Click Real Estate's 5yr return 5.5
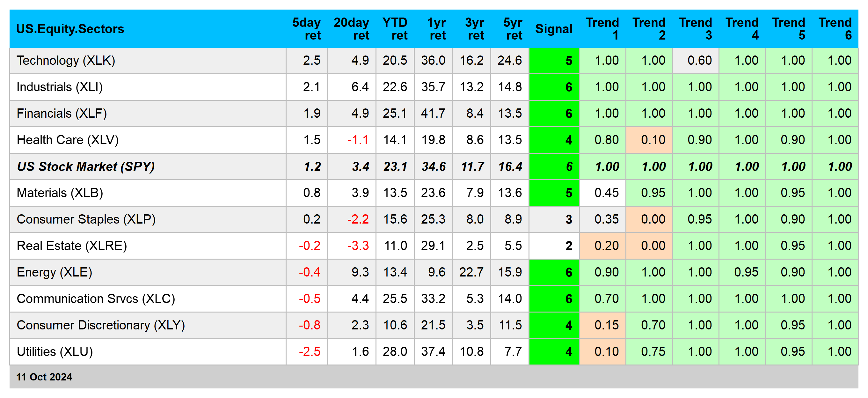868x398 pixels. pos(510,246)
